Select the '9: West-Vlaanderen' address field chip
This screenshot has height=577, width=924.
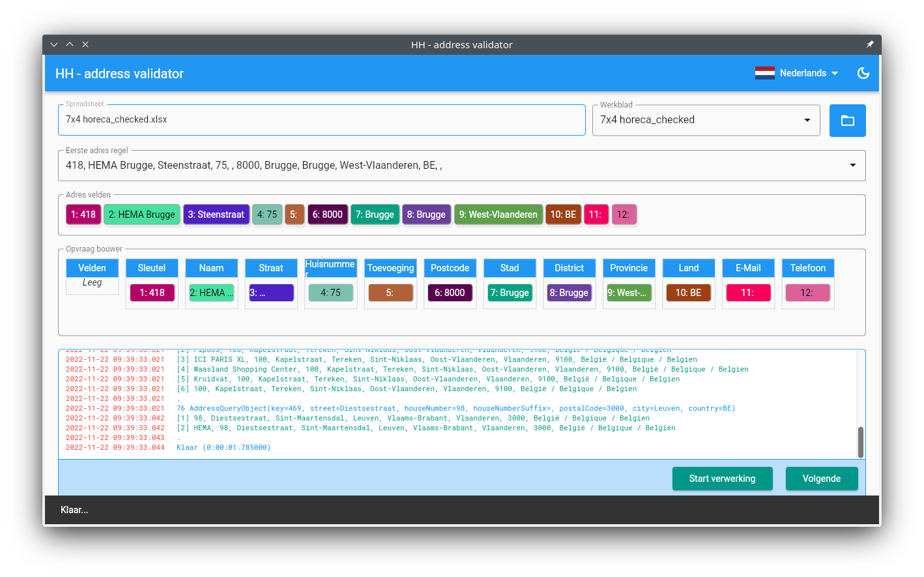click(498, 215)
